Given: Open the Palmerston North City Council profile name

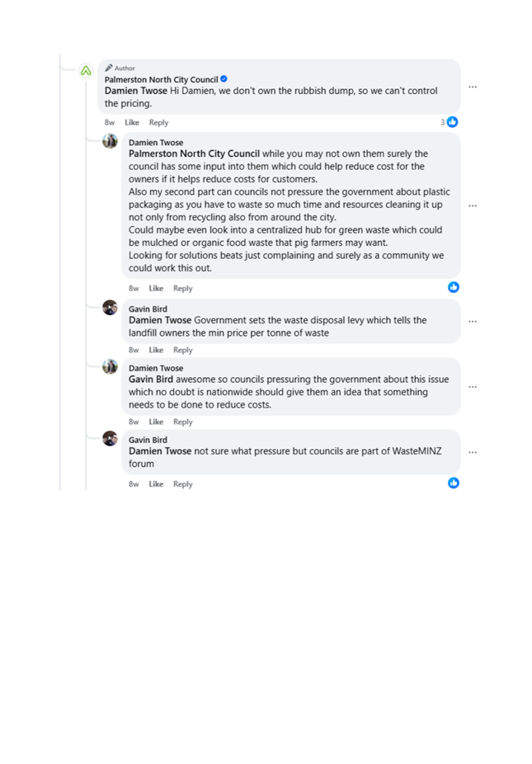Looking at the screenshot, I should click(161, 80).
